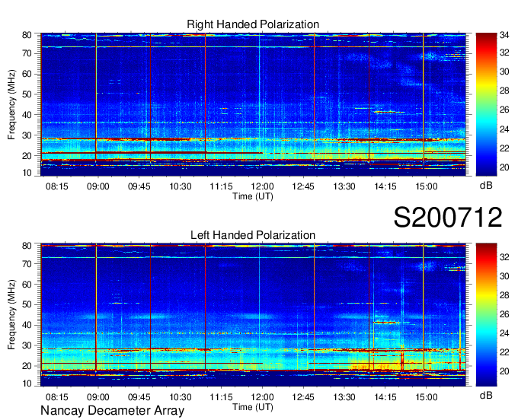518x420 pixels.
Task: Click the bottom plot 'Time (UT)' axis label
Action: (x=253, y=407)
